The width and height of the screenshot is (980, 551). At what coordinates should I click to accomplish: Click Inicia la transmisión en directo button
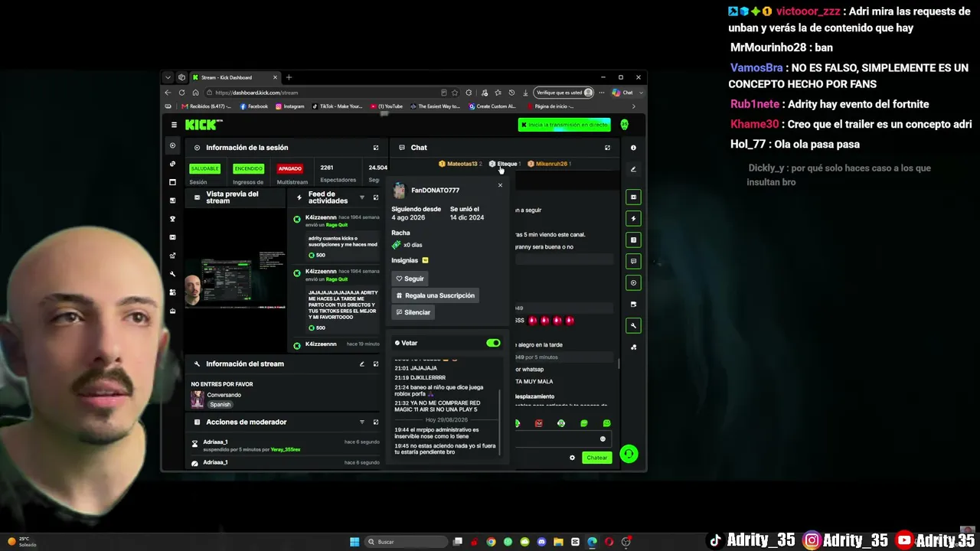[x=564, y=125]
